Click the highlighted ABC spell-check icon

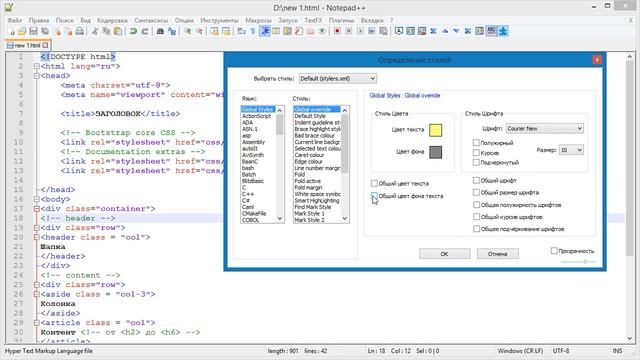click(x=491, y=31)
